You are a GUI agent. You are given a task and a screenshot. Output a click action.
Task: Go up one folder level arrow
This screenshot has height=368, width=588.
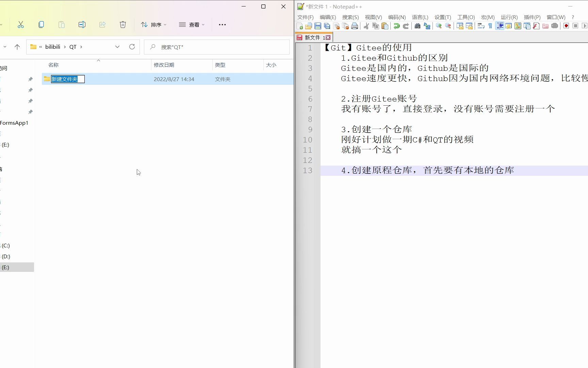[17, 47]
